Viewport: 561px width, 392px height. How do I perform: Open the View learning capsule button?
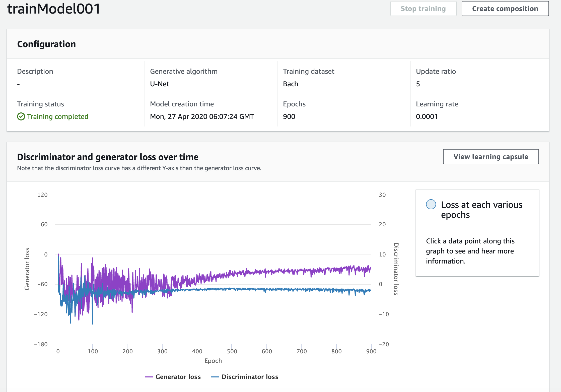[490, 157]
